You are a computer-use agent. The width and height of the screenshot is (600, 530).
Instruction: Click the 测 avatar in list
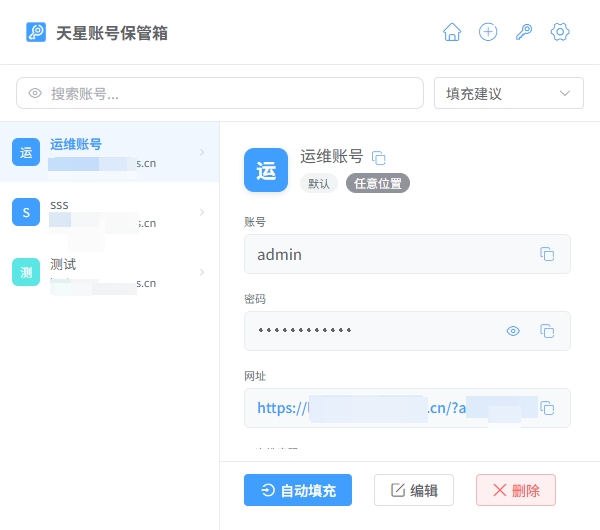[x=26, y=272]
